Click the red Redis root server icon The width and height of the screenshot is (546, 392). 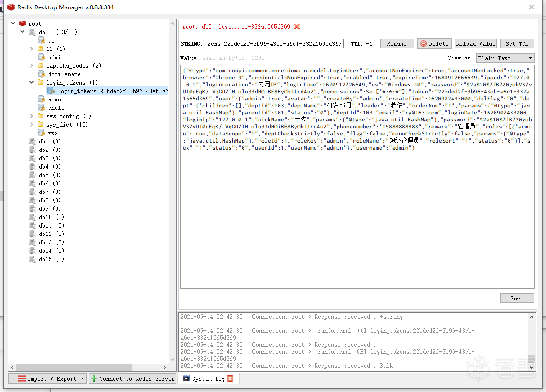(22, 23)
